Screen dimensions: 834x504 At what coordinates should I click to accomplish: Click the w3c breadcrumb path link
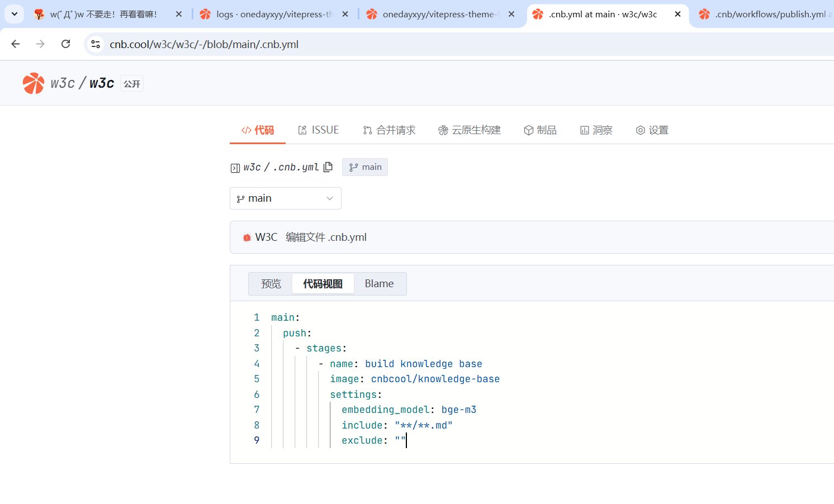252,167
